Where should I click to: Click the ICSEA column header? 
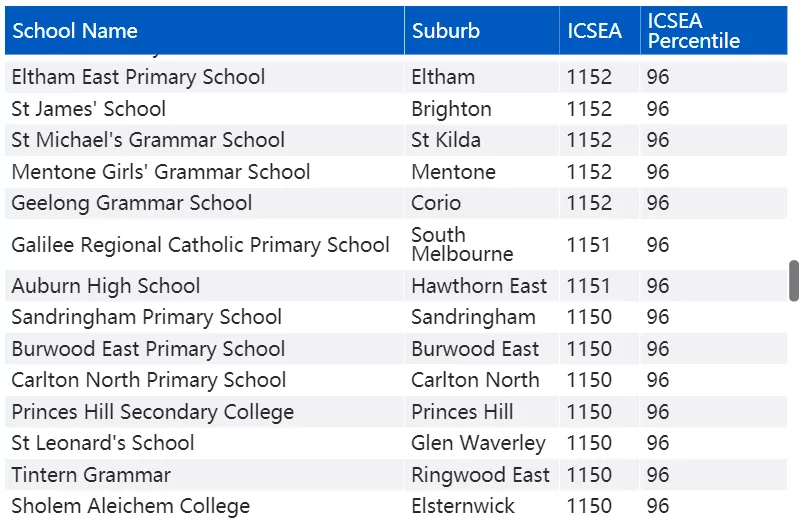600,31
